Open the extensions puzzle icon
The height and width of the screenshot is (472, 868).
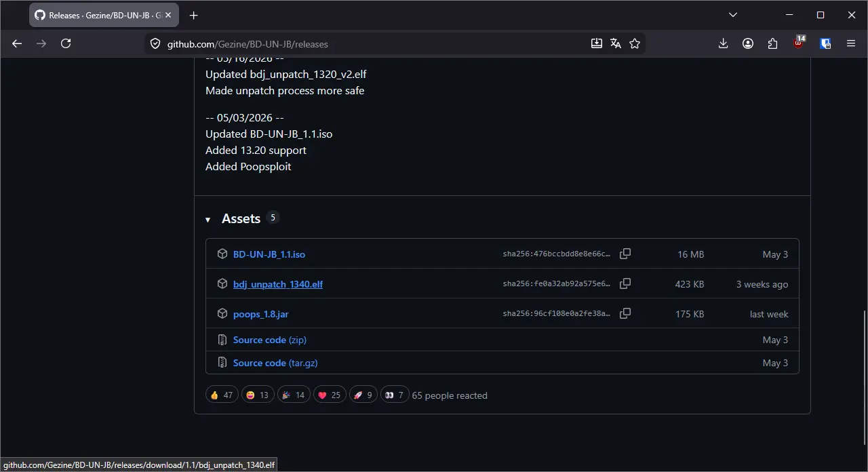pyautogui.click(x=773, y=43)
